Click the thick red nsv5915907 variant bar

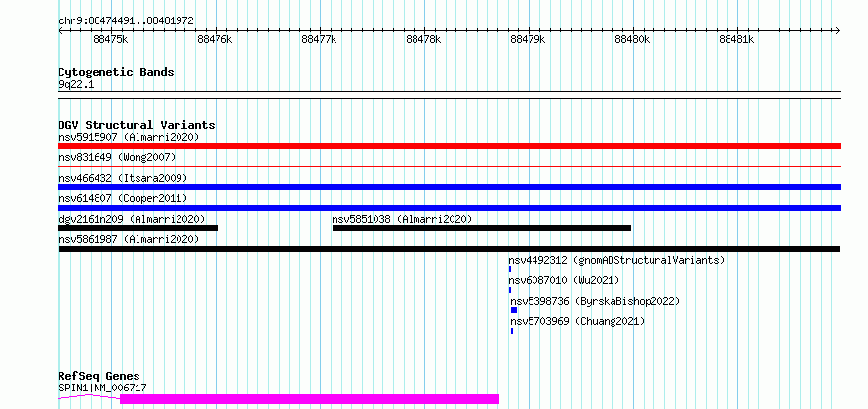point(449,146)
